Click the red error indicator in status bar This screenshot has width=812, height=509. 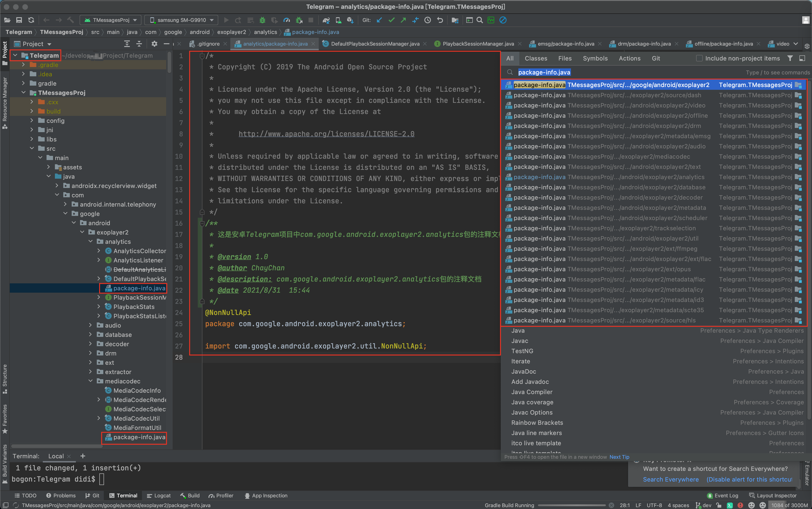pos(740,505)
